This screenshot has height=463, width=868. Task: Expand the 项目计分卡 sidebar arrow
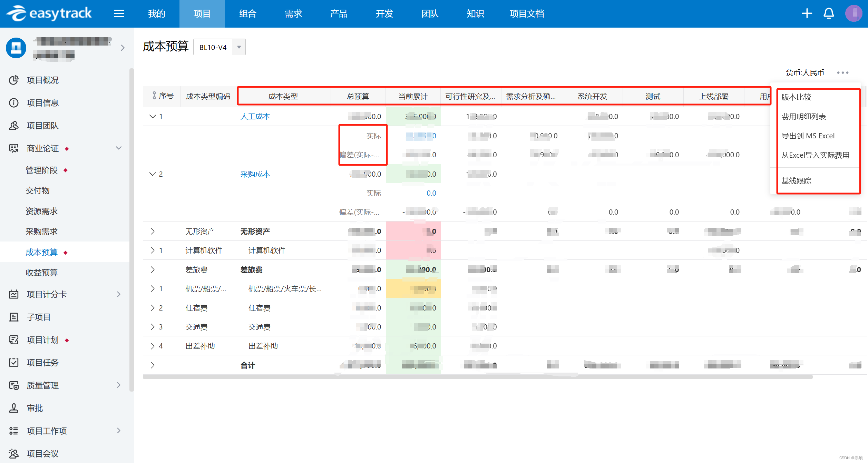click(119, 294)
